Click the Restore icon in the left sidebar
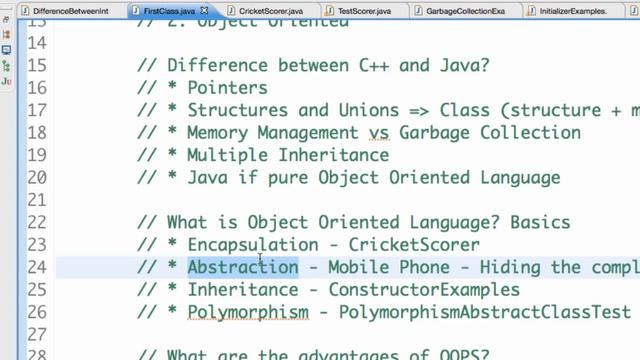Viewport: 640px width, 360px height. pos(6,19)
